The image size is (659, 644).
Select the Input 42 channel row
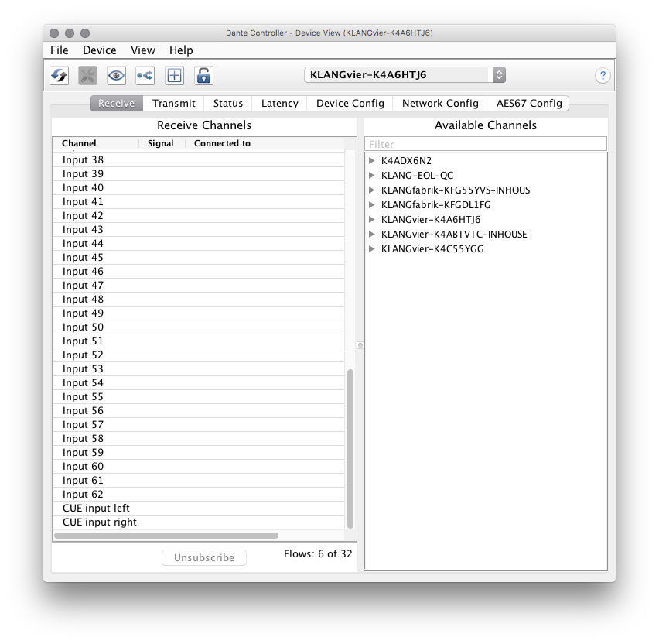pos(199,216)
